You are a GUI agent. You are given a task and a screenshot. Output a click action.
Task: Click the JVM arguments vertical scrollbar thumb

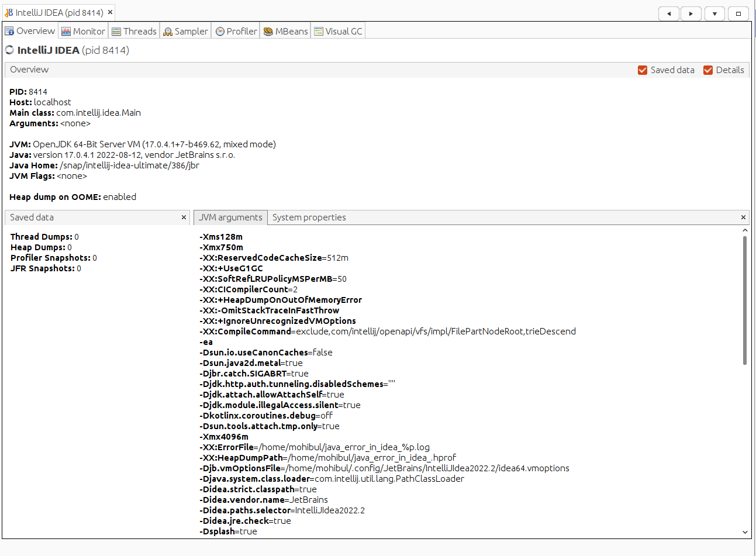745,301
